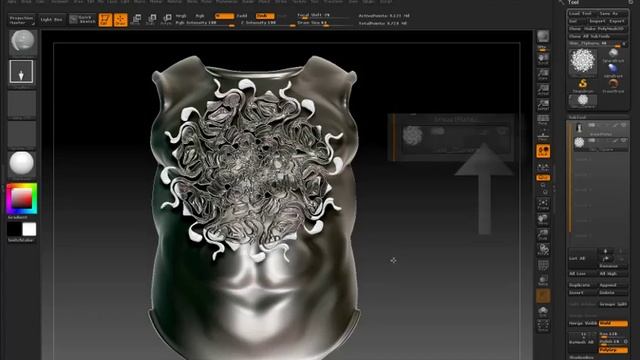Toggle the orange Ghost transparency button
Viewport: 640px width, 360px height.
tap(543, 296)
